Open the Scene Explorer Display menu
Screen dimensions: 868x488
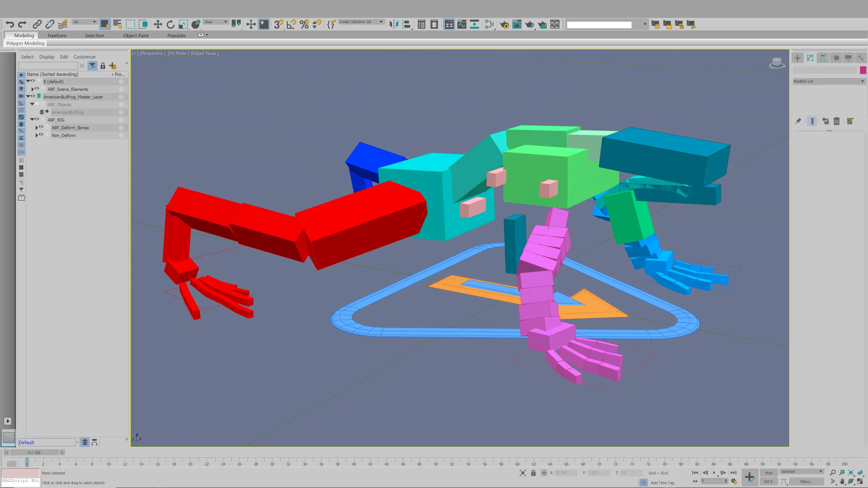[47, 57]
